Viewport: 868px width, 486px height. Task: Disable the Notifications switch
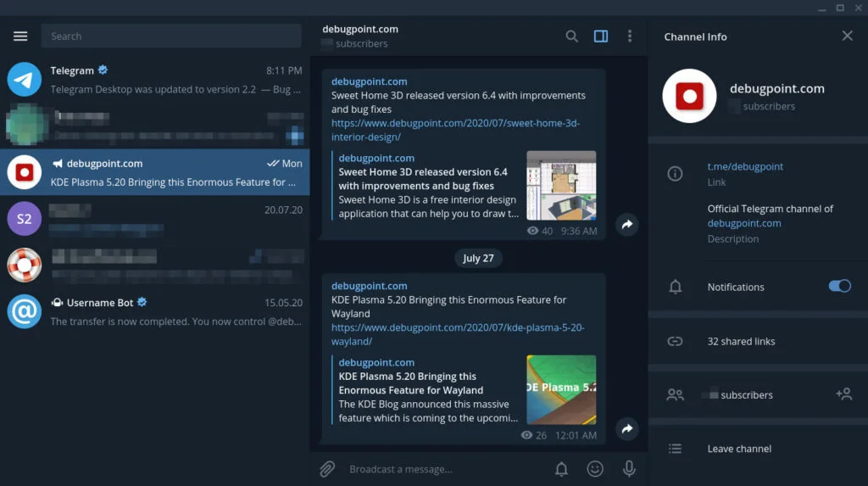click(x=840, y=286)
